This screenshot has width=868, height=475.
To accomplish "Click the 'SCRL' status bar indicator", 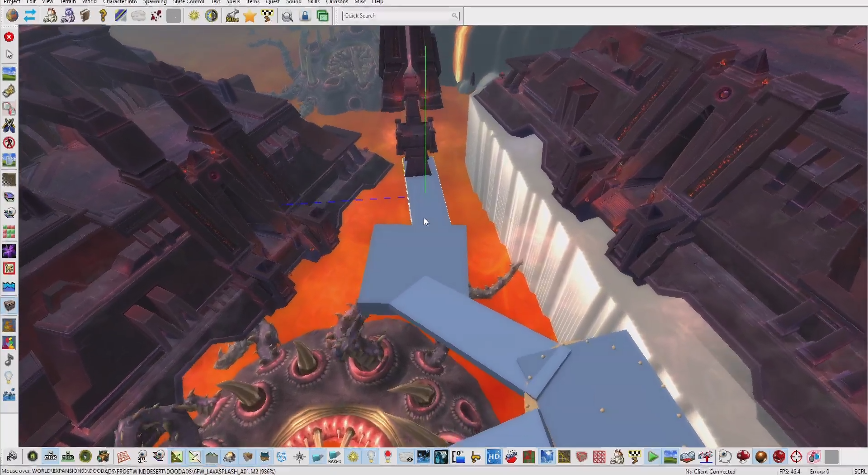I will (860, 471).
